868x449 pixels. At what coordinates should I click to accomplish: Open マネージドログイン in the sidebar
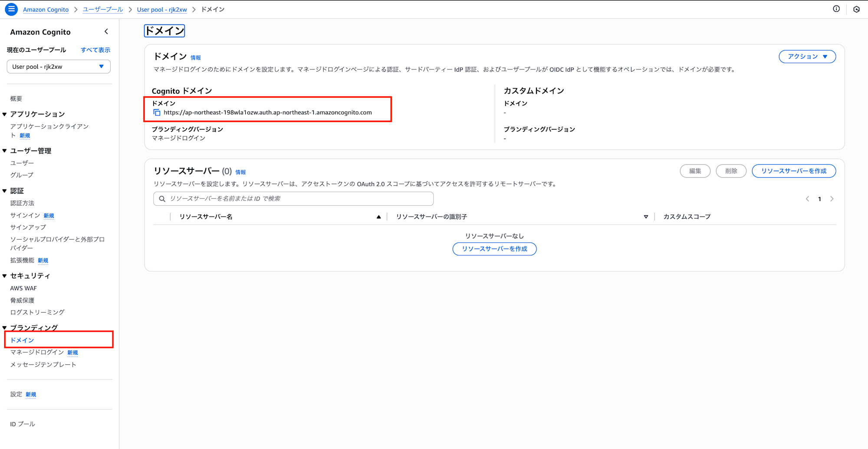click(37, 352)
